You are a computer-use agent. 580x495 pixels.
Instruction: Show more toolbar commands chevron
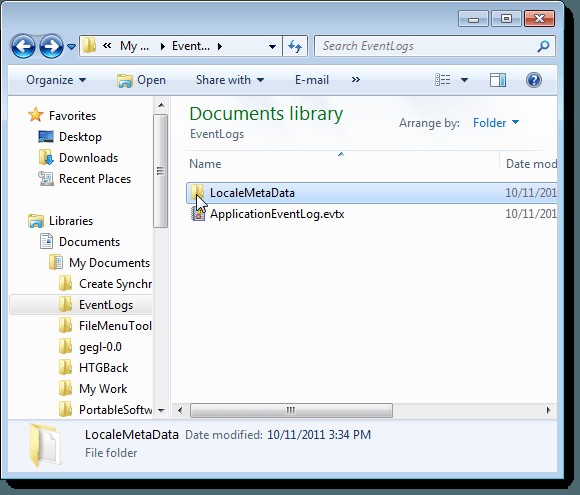[x=355, y=80]
